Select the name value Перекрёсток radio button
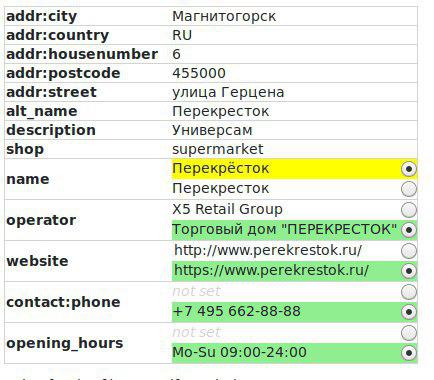This screenshot has height=380, width=434. [409, 169]
